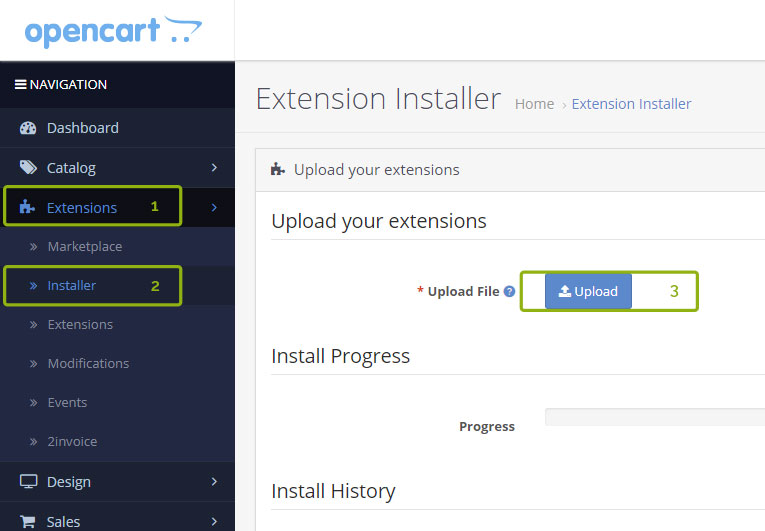Click the Design monitor icon
This screenshot has width=765, height=531.
point(28,481)
